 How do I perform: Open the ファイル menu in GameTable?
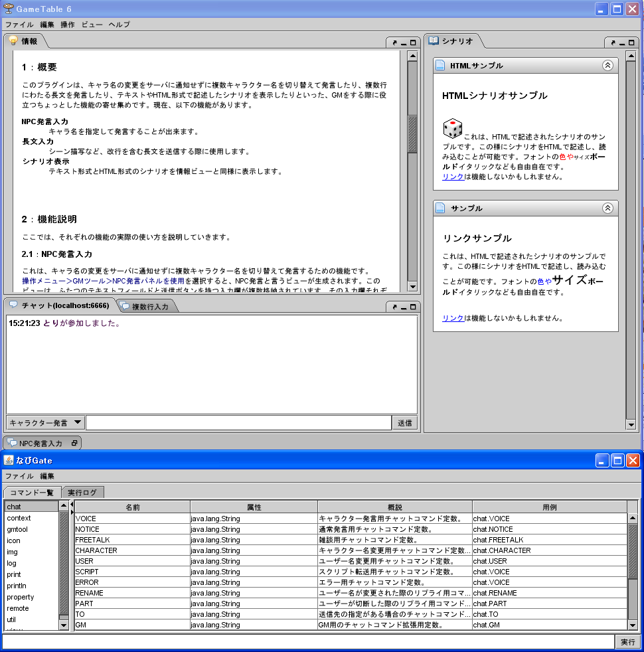[x=19, y=25]
